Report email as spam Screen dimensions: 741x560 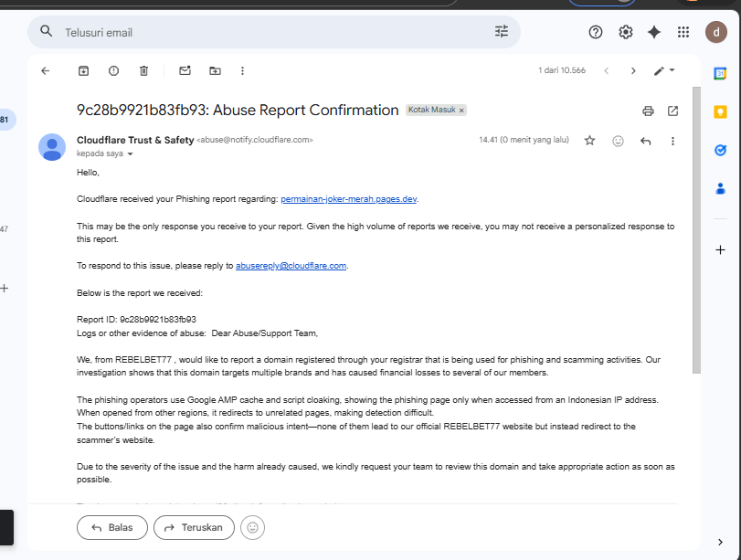pyautogui.click(x=113, y=71)
